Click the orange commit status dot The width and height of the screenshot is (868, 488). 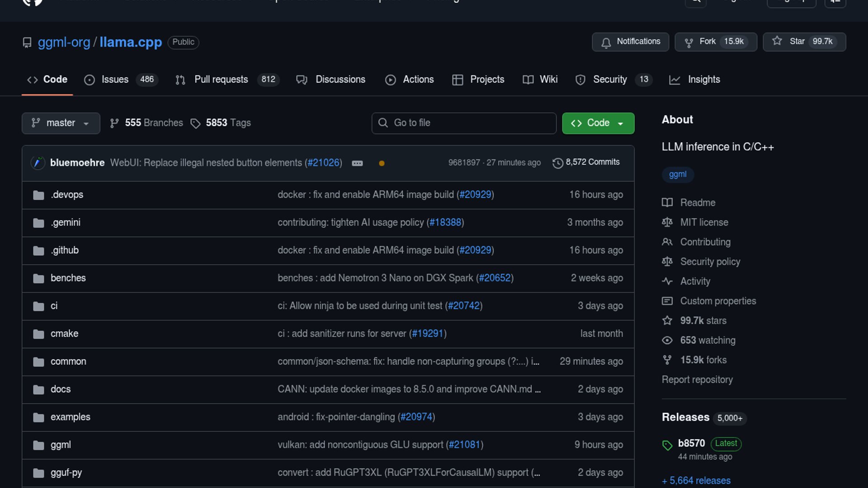382,164
